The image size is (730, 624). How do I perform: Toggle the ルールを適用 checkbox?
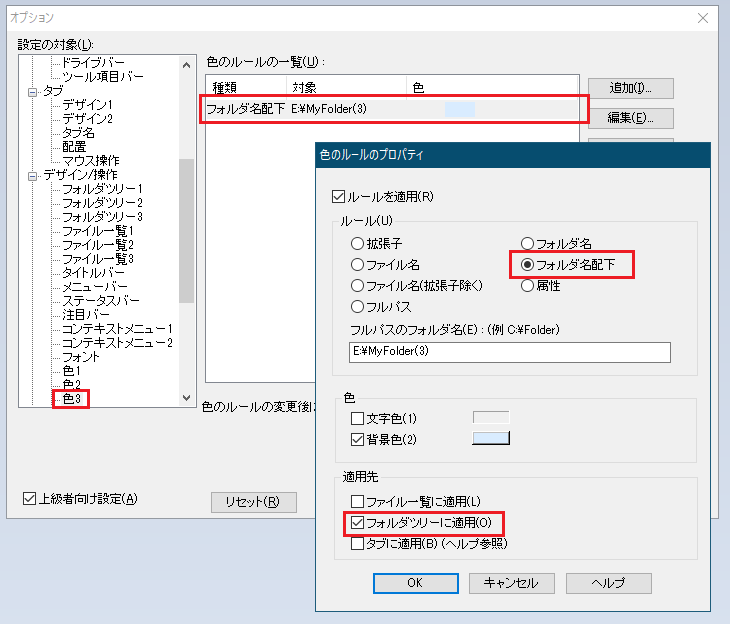click(x=338, y=197)
